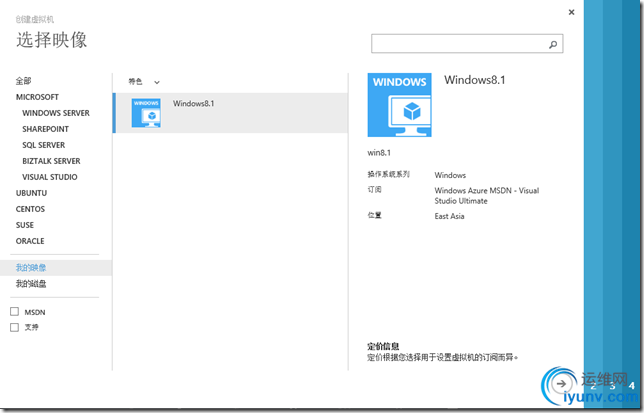Image resolution: width=644 pixels, height=413 pixels.
Task: Select WINDOWS SERVER category
Action: (x=56, y=113)
